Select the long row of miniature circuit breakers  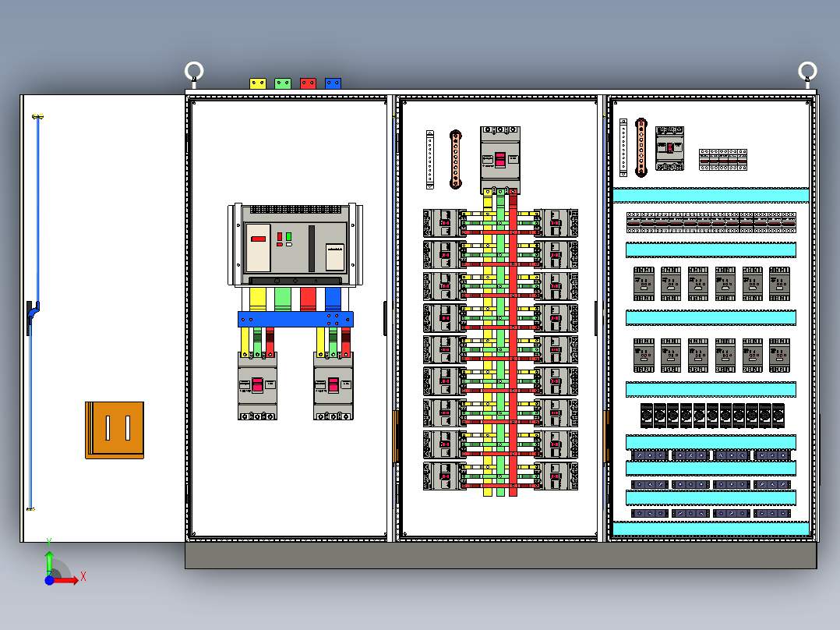(x=711, y=222)
